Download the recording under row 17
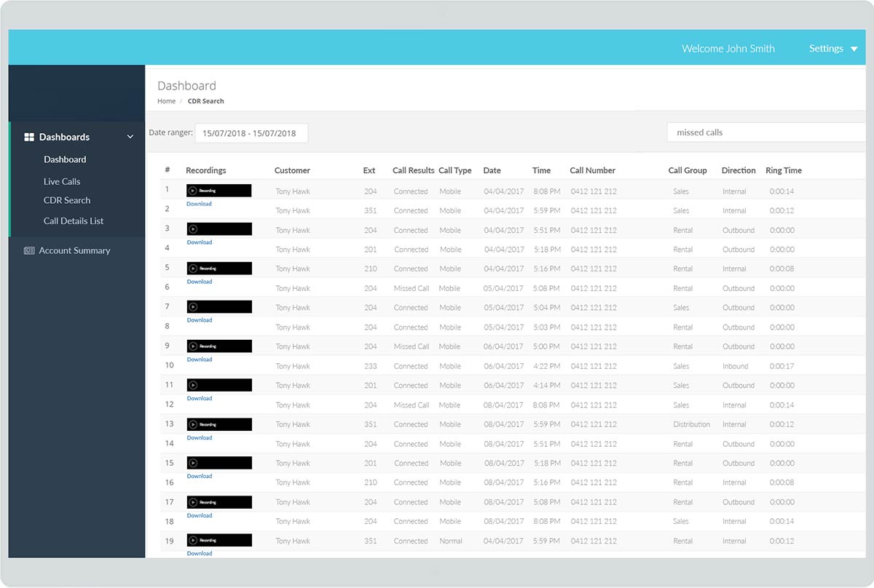Screen dimensions: 874x588 (x=199, y=515)
